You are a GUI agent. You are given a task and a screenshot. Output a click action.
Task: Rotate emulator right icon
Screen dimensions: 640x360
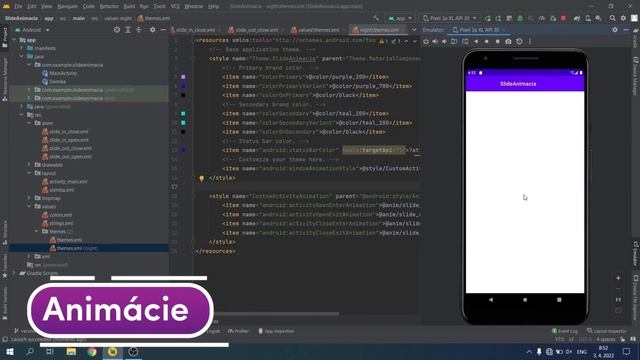point(465,41)
